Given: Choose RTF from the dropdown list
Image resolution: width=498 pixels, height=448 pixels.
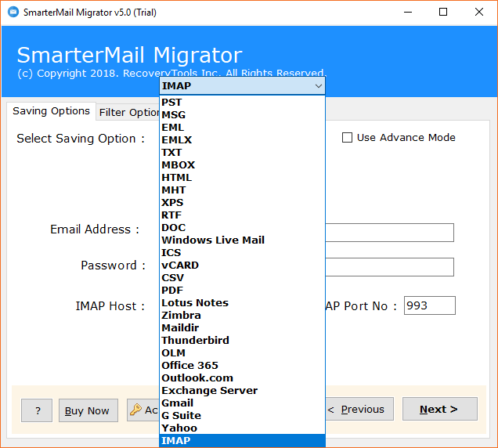Looking at the screenshot, I should pos(242,215).
